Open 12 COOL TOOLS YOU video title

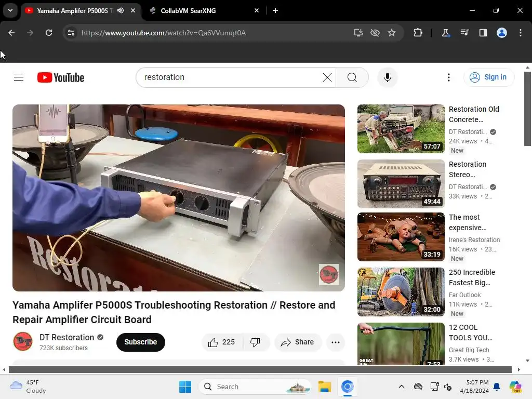coord(470,332)
